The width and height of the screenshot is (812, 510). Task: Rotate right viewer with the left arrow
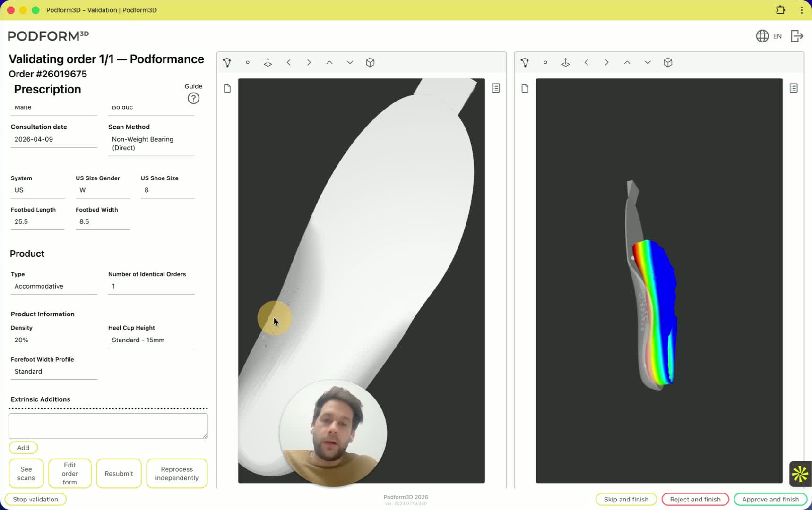pyautogui.click(x=586, y=62)
